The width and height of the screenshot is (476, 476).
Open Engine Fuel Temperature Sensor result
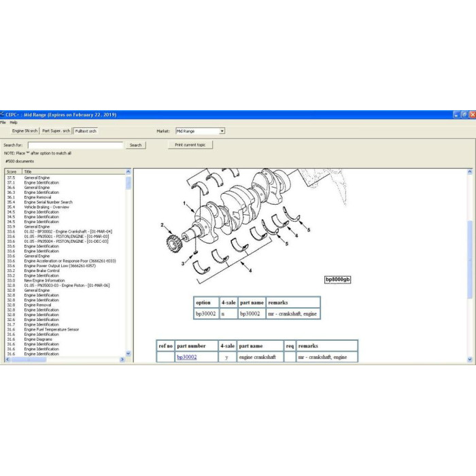[x=65, y=329]
